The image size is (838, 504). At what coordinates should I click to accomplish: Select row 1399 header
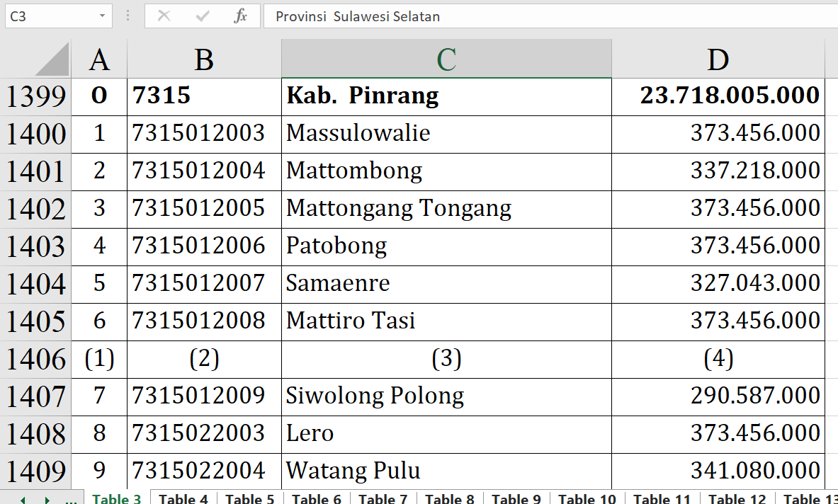click(x=35, y=96)
